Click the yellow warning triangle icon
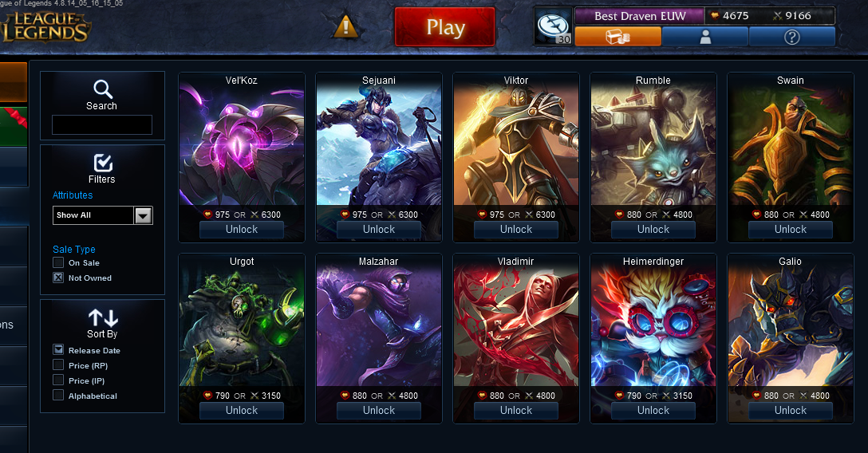The image size is (868, 453). [345, 26]
